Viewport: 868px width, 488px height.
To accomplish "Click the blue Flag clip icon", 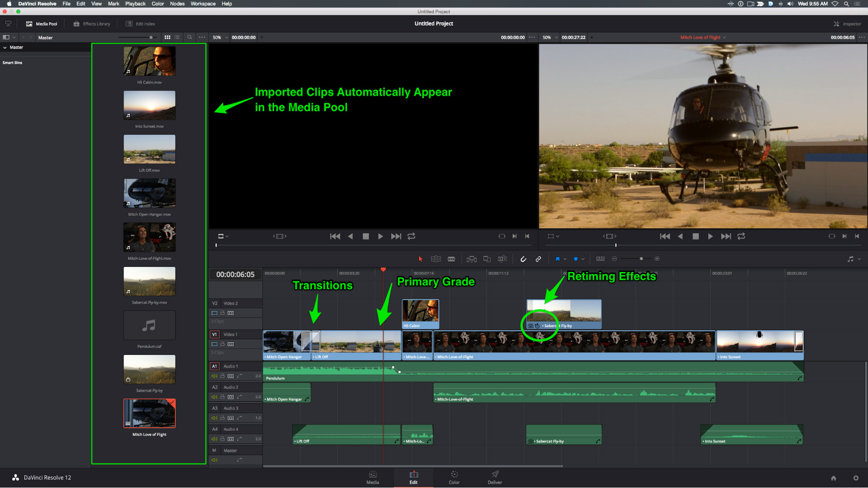I will (x=558, y=259).
